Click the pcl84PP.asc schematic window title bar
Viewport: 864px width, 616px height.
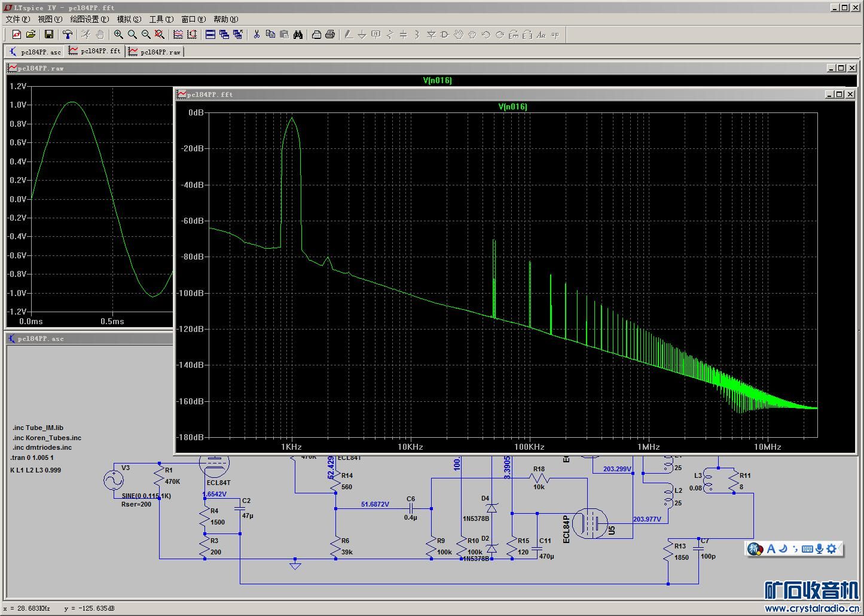(x=90, y=339)
